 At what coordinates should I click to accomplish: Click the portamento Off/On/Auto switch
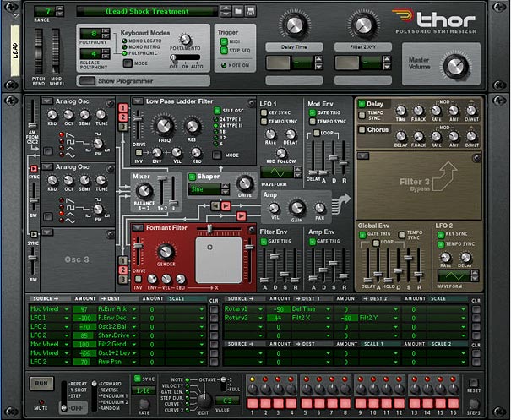click(185, 57)
